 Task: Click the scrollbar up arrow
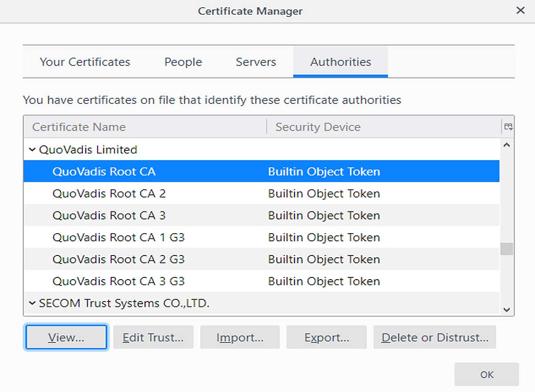(x=506, y=145)
